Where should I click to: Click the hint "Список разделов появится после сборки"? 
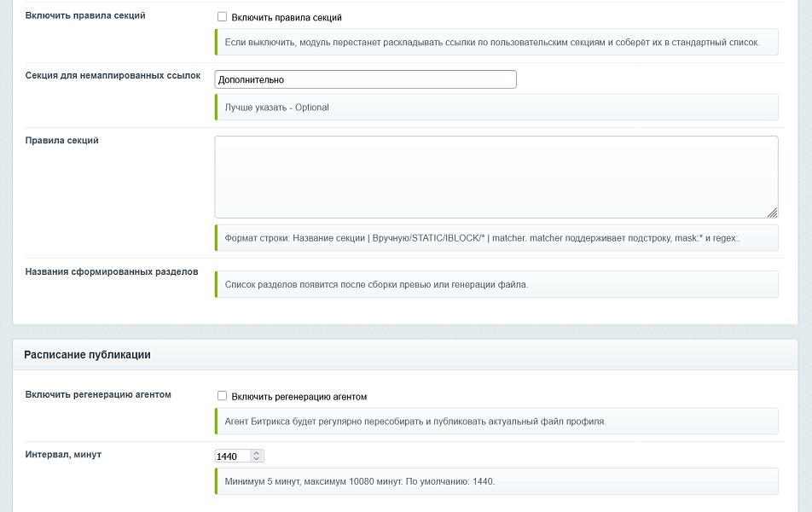496,284
